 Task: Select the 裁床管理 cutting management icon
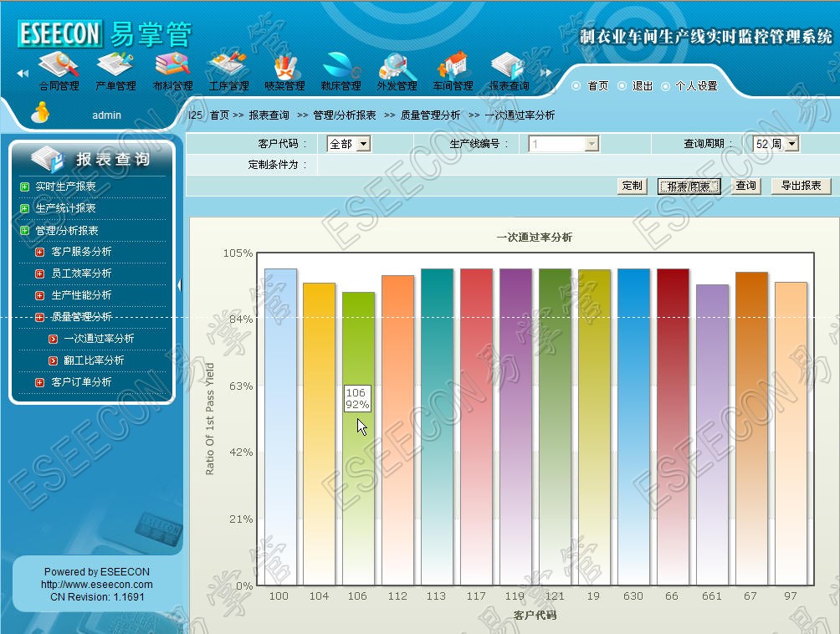point(341,67)
